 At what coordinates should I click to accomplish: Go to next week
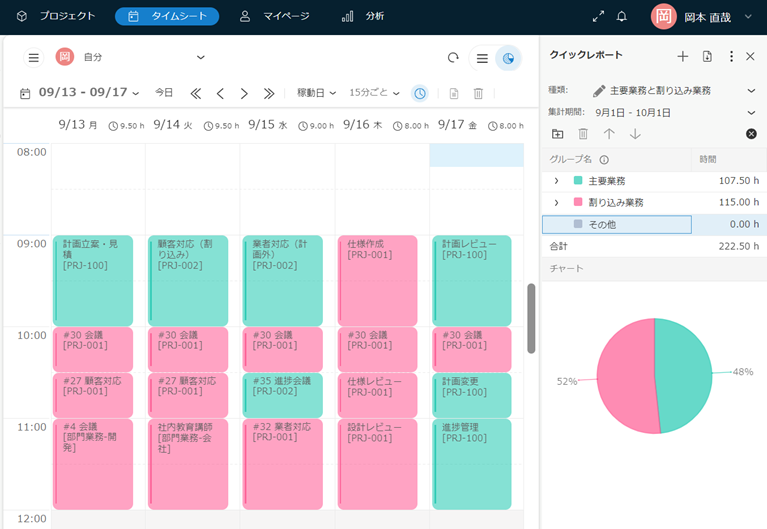(244, 93)
